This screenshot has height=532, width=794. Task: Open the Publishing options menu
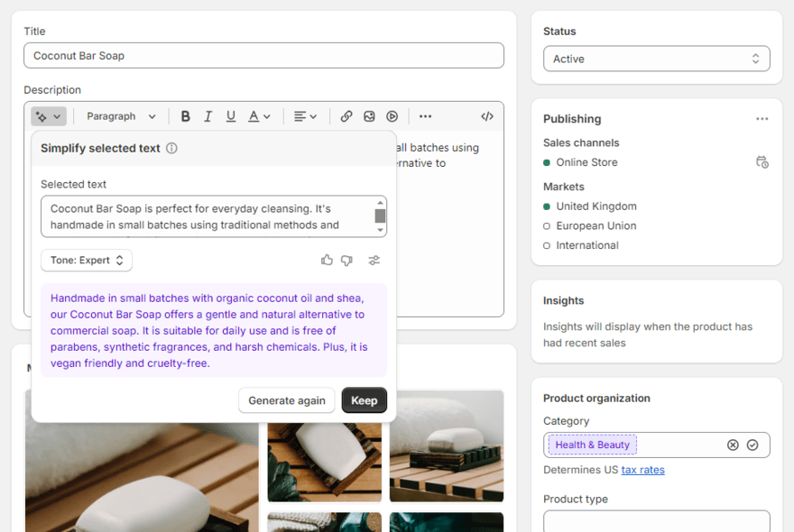762,118
